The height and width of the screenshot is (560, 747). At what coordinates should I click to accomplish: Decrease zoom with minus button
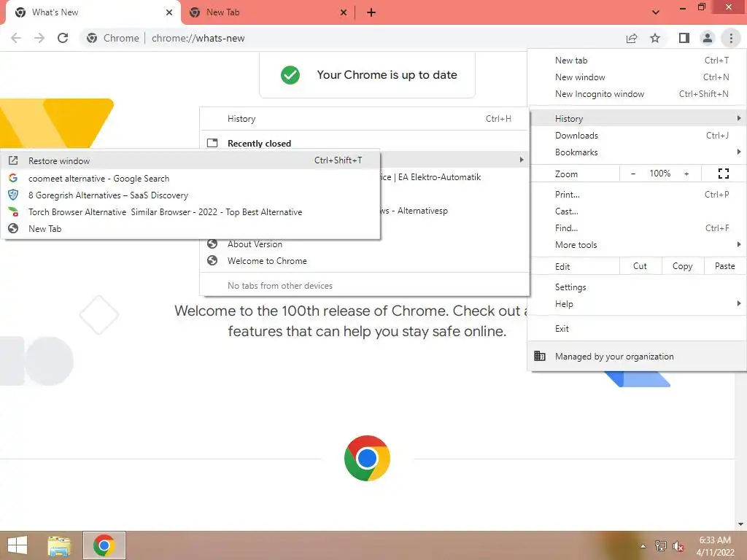tap(633, 174)
